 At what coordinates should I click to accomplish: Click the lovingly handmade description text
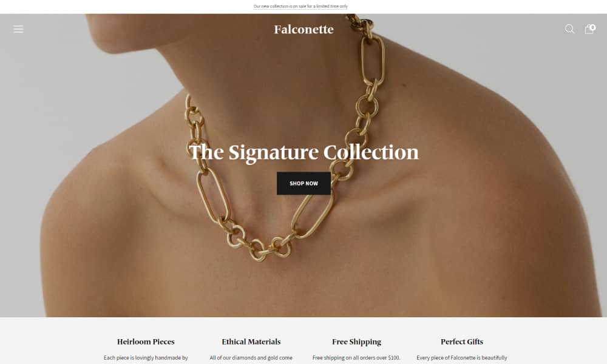[146, 358]
